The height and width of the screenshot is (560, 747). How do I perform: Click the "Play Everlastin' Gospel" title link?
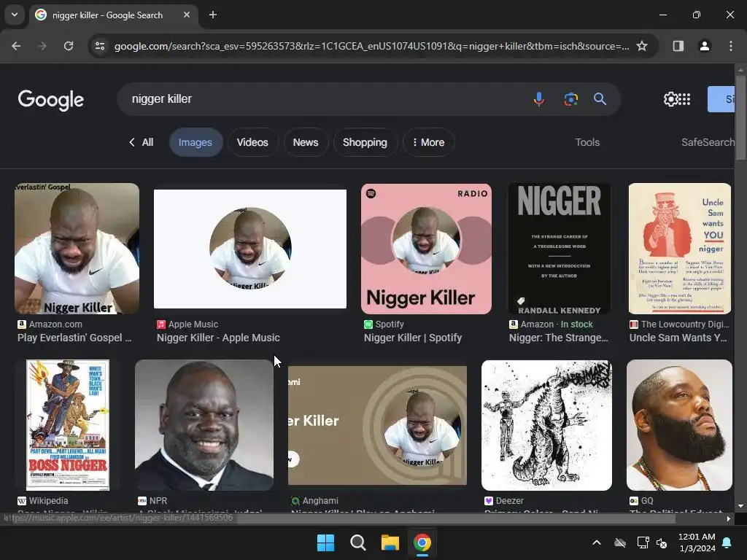click(x=75, y=338)
